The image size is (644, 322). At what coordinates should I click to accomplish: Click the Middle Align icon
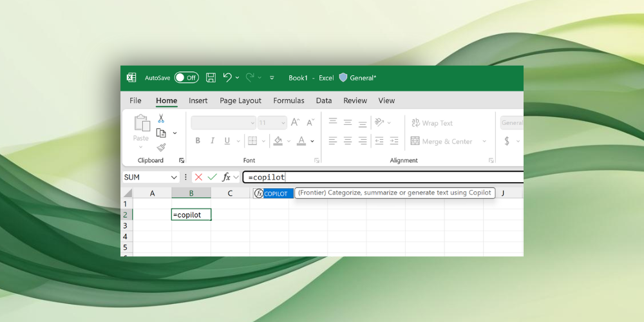tap(348, 122)
